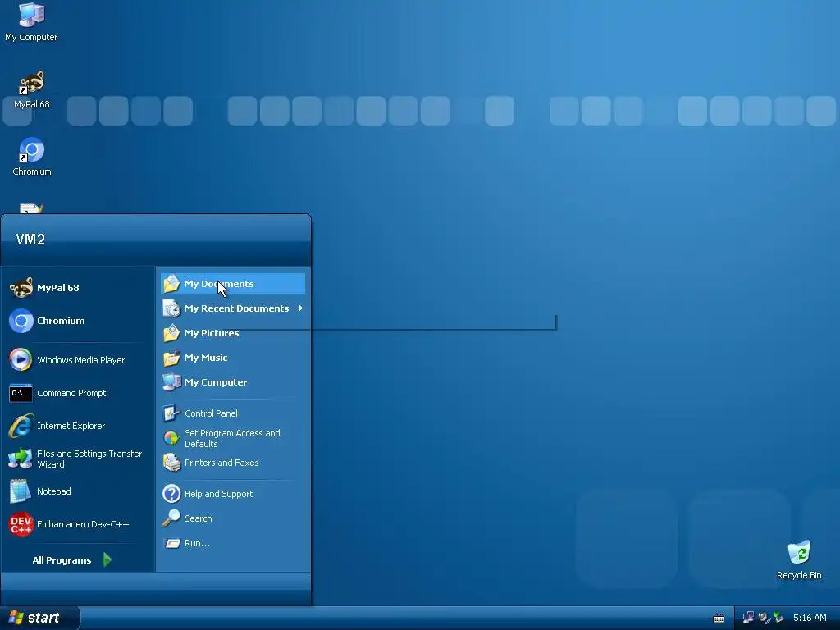Open the Search magnifier icon
This screenshot has width=840, height=630.
click(x=171, y=518)
